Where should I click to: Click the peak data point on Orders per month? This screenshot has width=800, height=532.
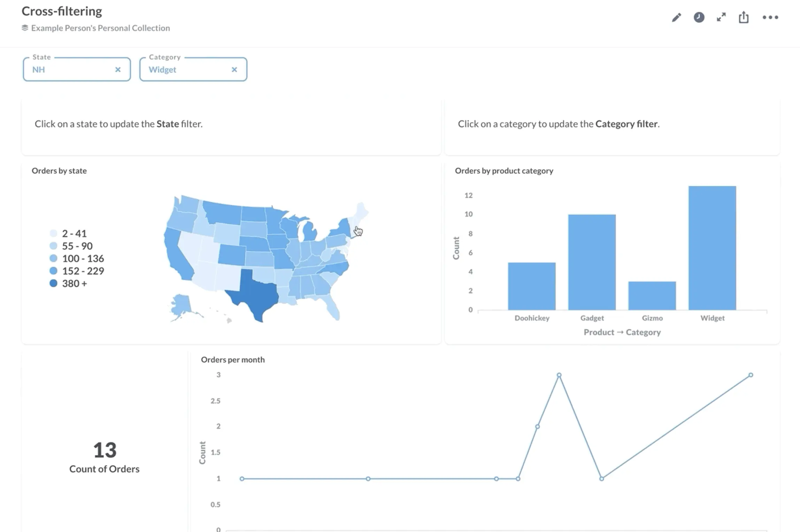point(559,375)
